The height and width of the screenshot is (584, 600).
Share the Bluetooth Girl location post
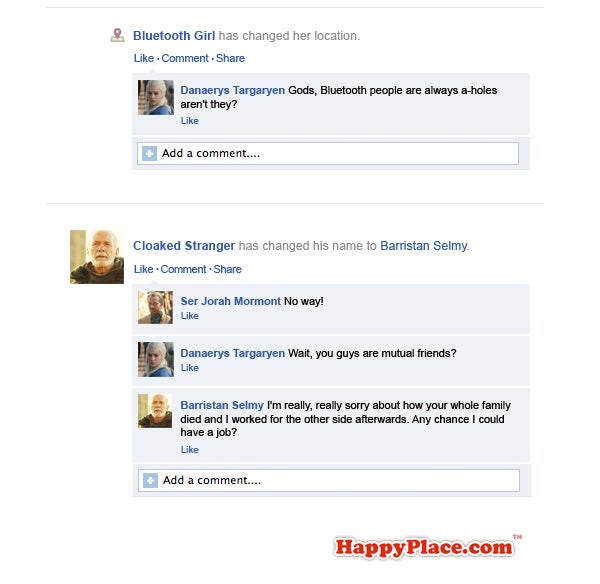(x=230, y=58)
